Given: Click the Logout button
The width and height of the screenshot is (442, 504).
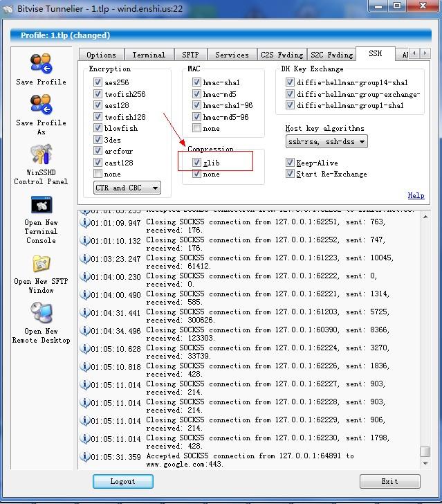Looking at the screenshot, I should point(122,481).
